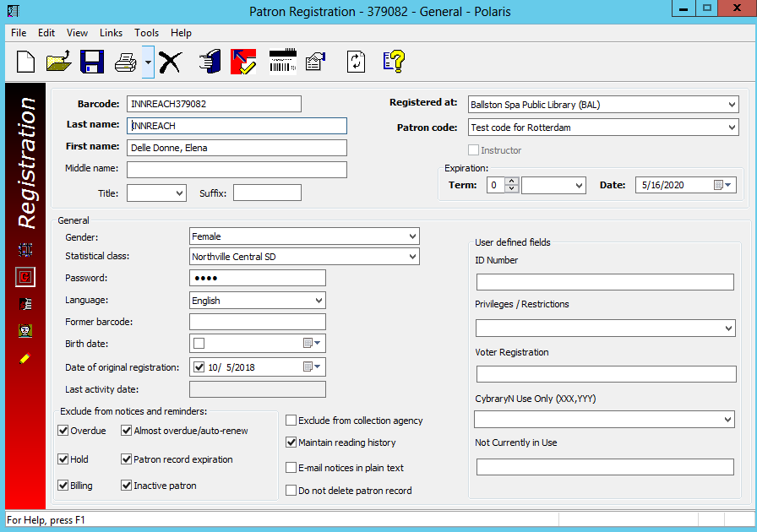Increase the expiration Term value with up arrow
Viewport: 757px width, 532px height.
511,181
